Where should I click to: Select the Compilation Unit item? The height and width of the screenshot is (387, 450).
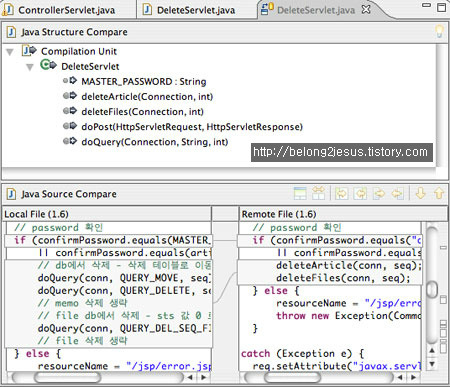pos(79,51)
